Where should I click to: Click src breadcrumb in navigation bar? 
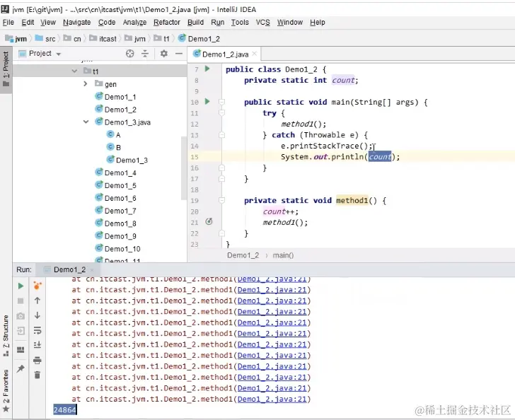45,39
